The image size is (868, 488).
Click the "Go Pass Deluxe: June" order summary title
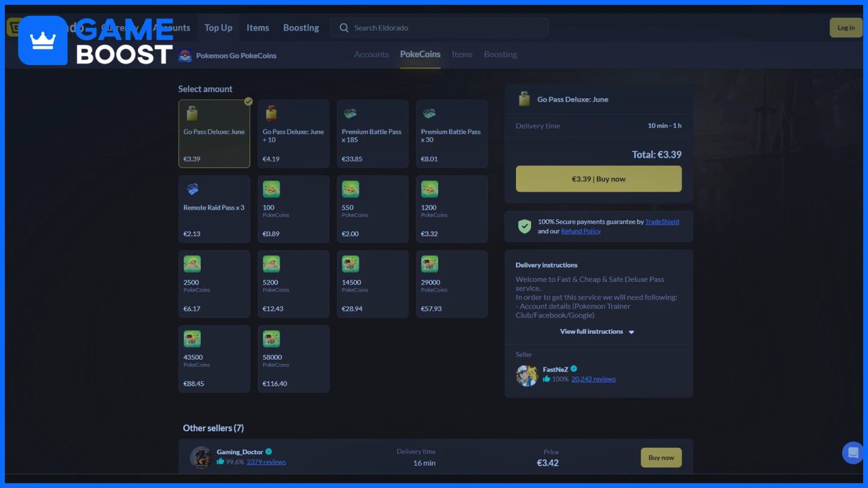click(x=573, y=99)
